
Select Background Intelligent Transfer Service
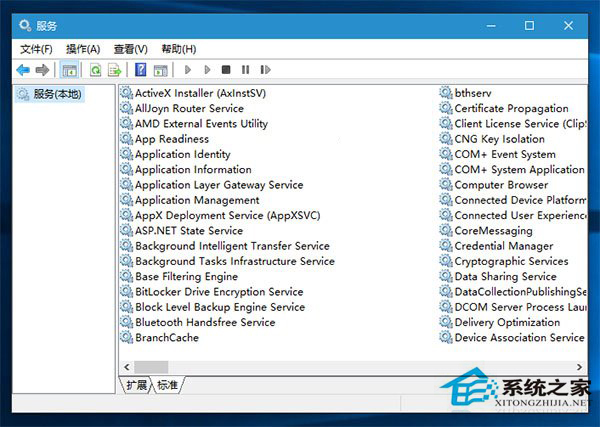pos(225,246)
